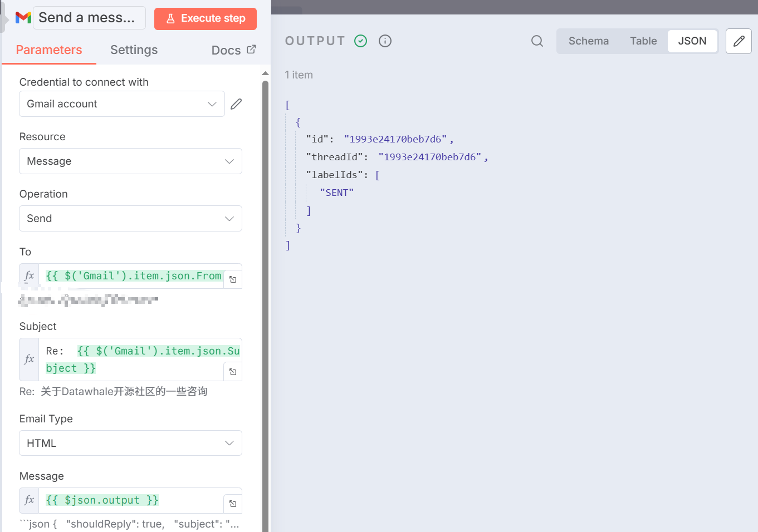Click the node name field Send a mess...
Image resolution: width=758 pixels, height=532 pixels.
point(89,18)
